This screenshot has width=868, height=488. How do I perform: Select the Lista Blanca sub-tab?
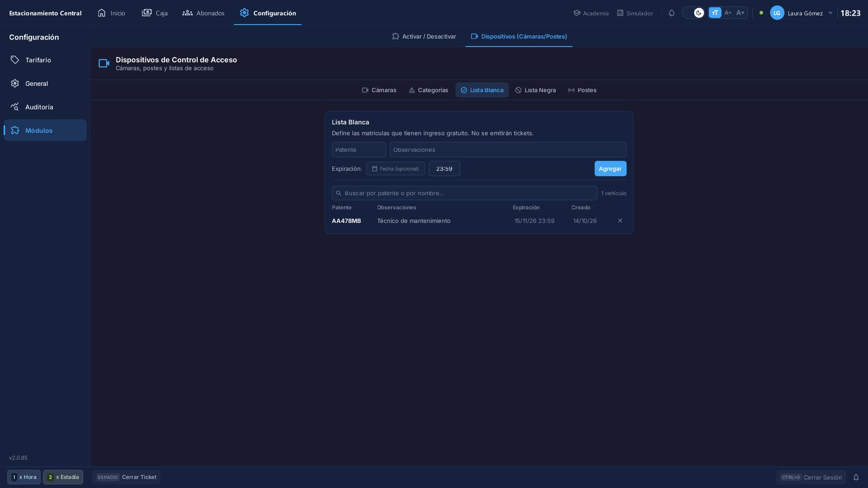pos(482,90)
